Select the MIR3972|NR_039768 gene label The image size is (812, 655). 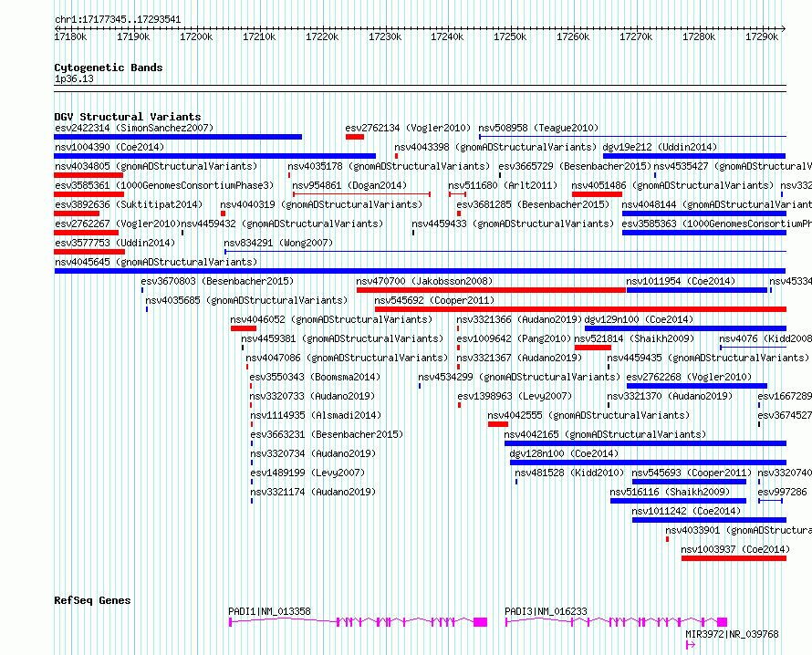point(732,634)
